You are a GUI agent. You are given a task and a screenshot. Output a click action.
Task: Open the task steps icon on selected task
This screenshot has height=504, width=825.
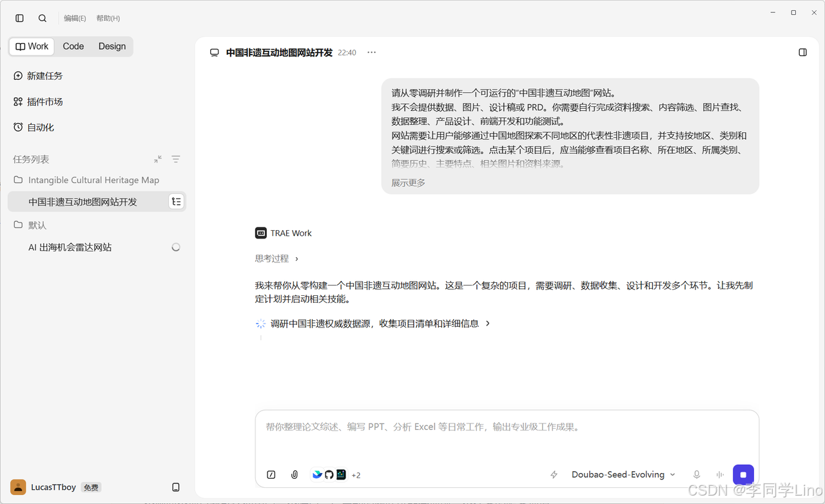click(176, 202)
